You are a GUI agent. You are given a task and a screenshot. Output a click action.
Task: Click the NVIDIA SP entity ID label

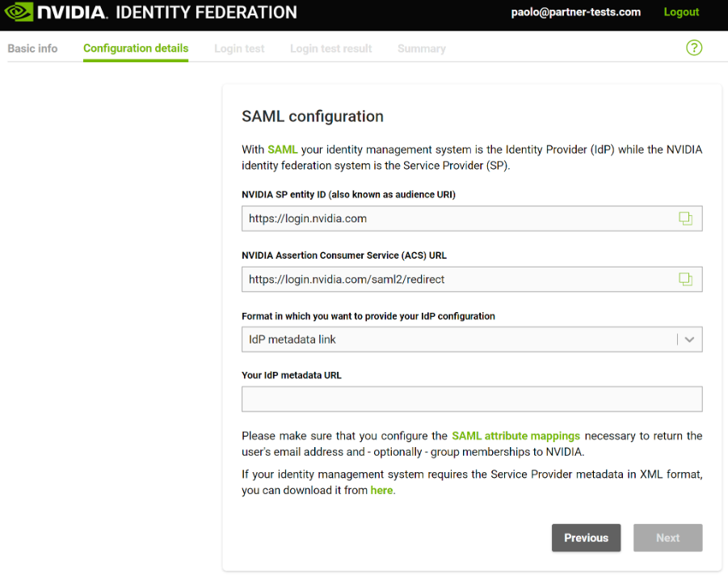click(x=349, y=194)
